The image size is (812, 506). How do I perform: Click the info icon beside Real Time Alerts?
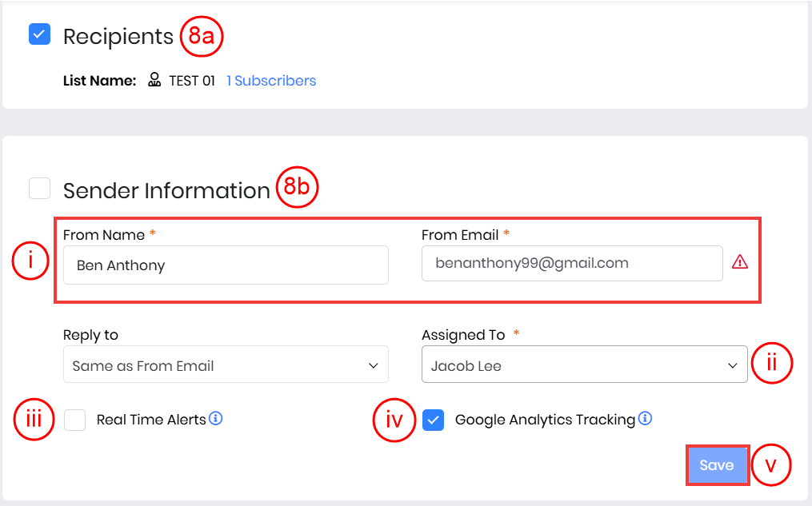(x=215, y=418)
